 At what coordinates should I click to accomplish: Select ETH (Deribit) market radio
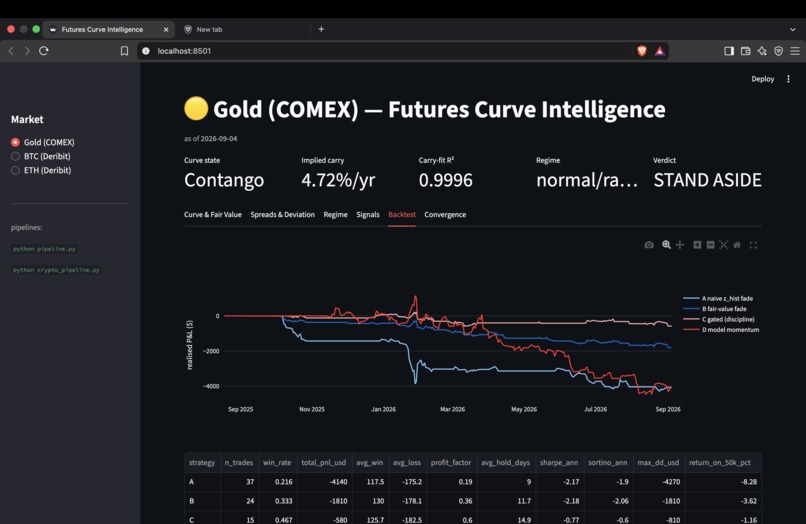pyautogui.click(x=15, y=170)
